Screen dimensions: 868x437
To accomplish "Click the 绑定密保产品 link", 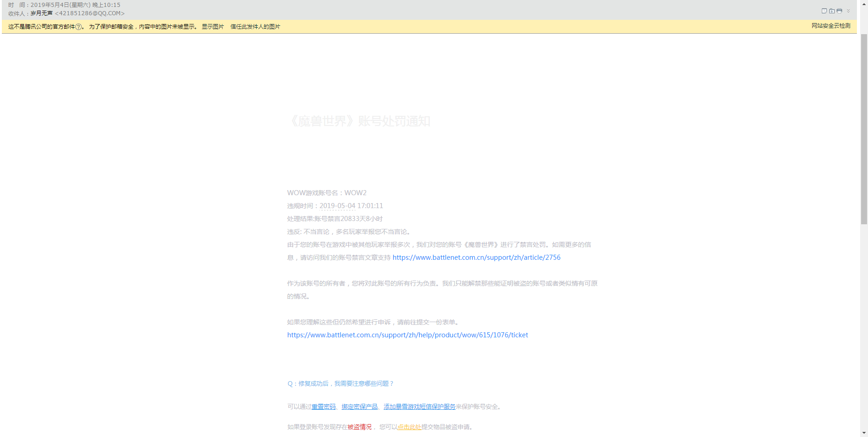I will [360, 407].
